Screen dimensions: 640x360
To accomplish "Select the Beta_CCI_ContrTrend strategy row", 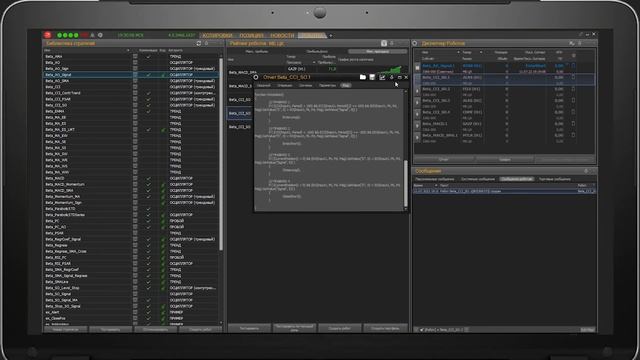I will tap(131, 93).
